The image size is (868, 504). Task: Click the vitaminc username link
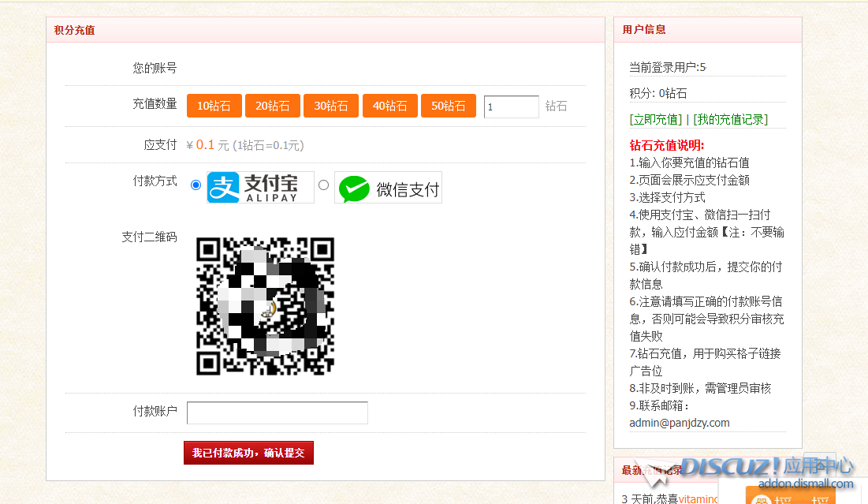point(699,498)
